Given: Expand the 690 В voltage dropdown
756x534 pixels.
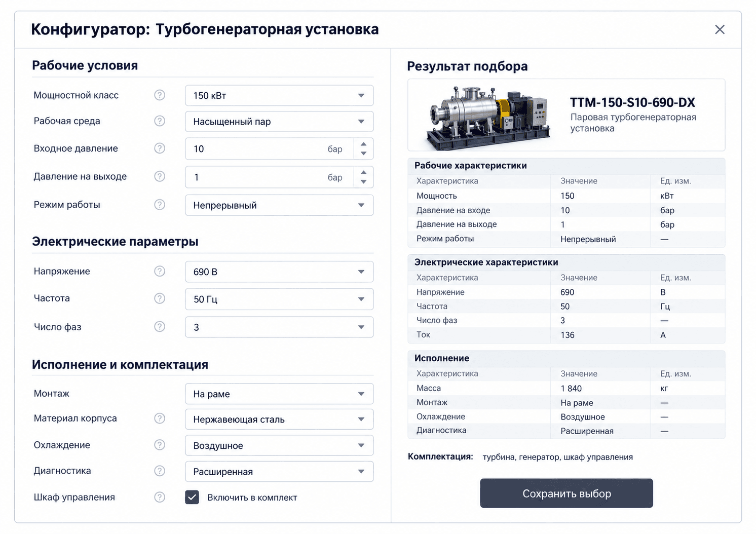Looking at the screenshot, I should [x=279, y=272].
